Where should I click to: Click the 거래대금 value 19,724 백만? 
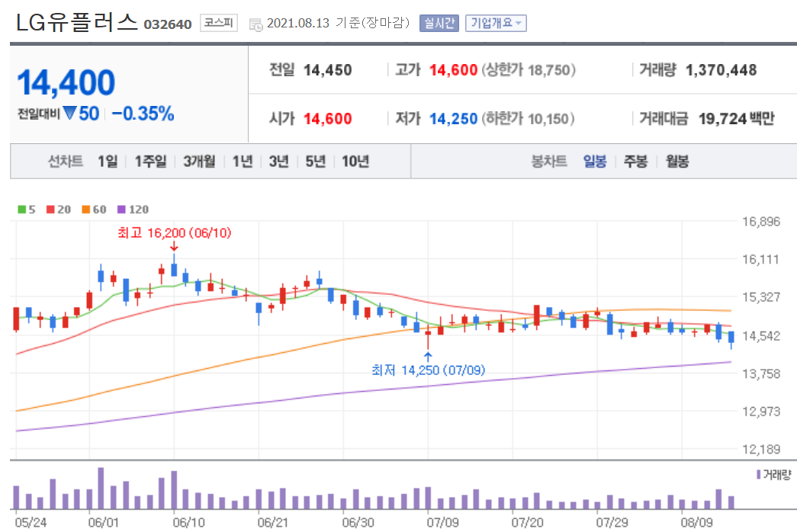736,119
